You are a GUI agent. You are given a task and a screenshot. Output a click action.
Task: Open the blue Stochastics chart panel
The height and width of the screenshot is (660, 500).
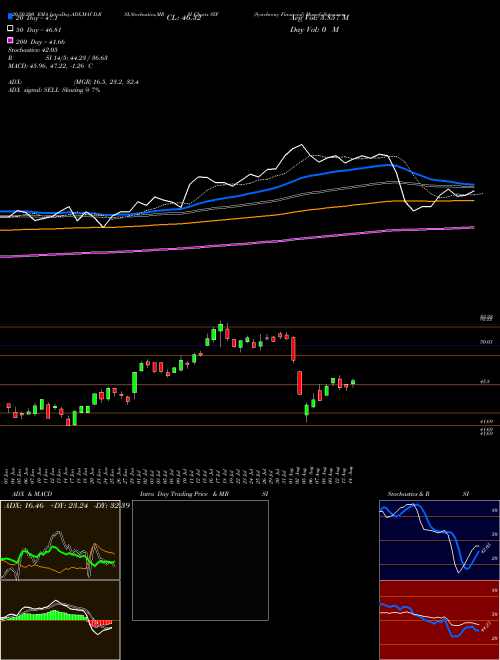(439, 540)
